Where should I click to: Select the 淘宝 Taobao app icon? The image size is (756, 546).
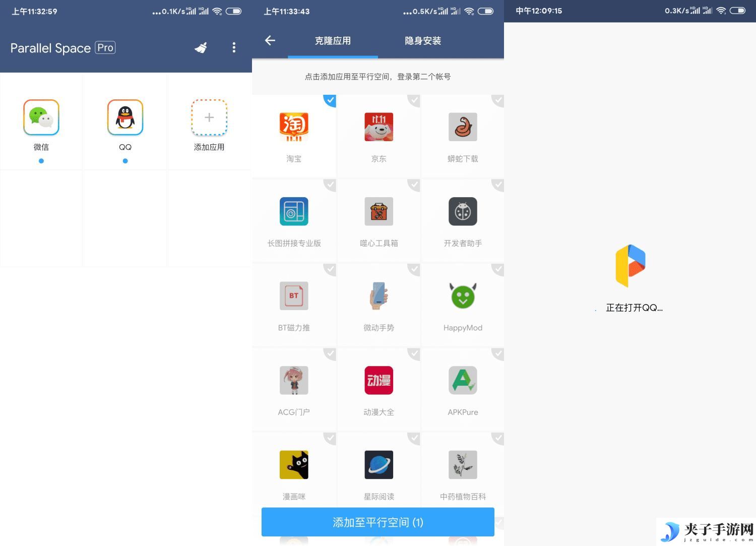(x=294, y=127)
